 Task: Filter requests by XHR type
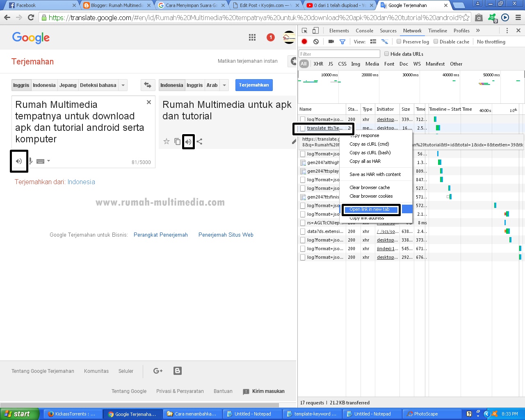tap(318, 64)
